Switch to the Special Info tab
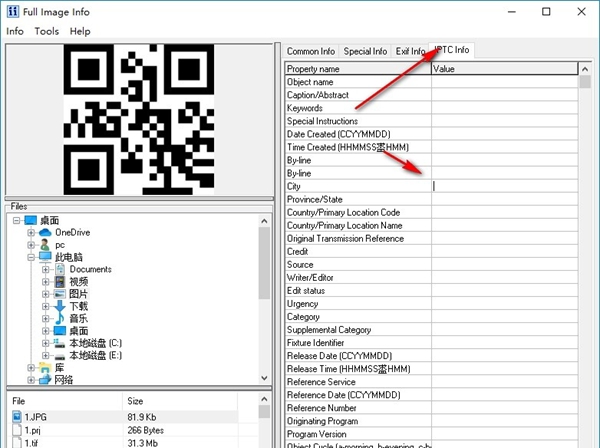The width and height of the screenshot is (600, 448). click(x=365, y=51)
